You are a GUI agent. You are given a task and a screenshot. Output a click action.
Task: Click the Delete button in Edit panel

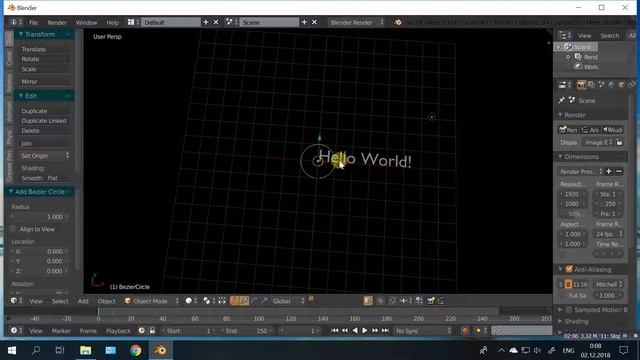(x=44, y=131)
